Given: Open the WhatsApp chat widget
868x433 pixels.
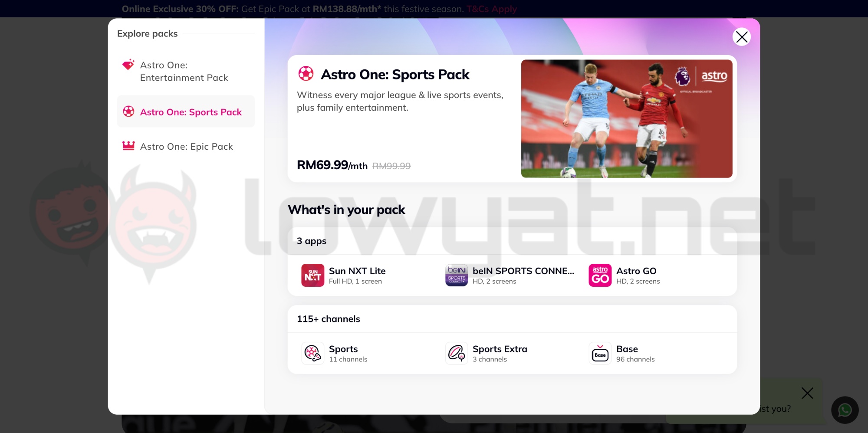Looking at the screenshot, I should pyautogui.click(x=844, y=410).
